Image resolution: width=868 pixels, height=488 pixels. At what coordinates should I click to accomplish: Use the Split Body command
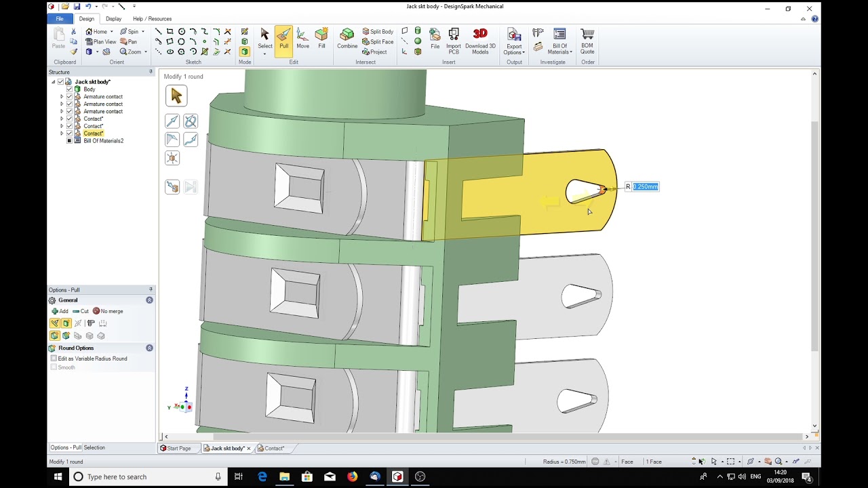[378, 31]
